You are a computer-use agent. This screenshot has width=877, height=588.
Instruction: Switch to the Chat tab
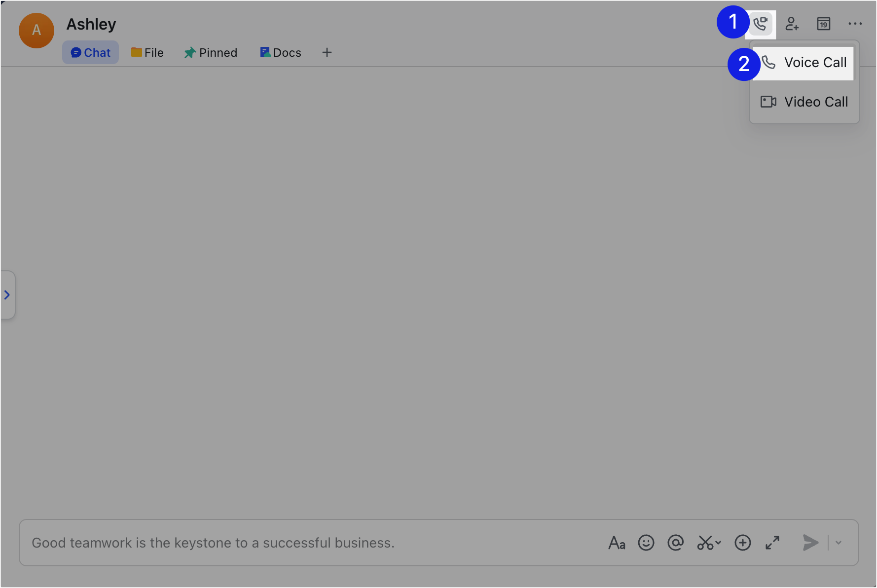tap(90, 53)
